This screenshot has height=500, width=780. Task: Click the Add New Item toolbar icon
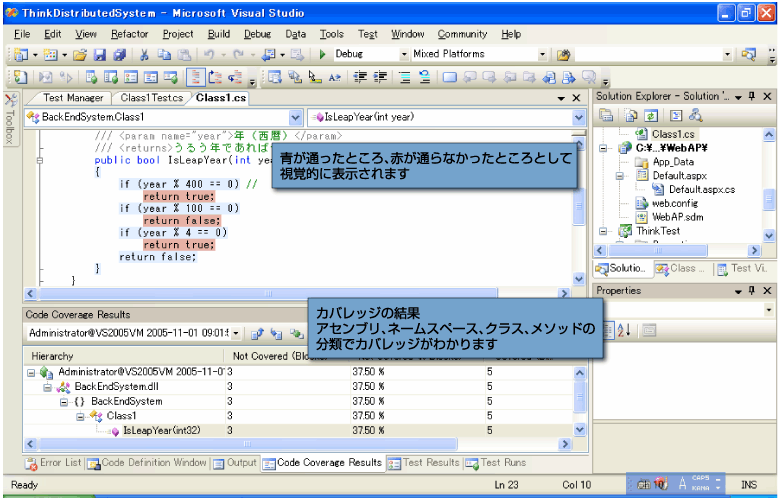pos(50,54)
